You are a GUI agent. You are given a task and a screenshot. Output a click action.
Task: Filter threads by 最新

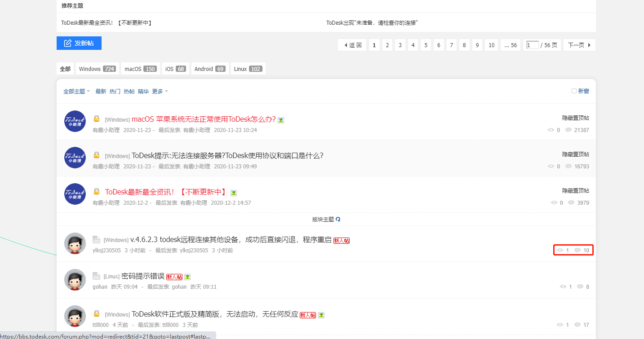101,91
